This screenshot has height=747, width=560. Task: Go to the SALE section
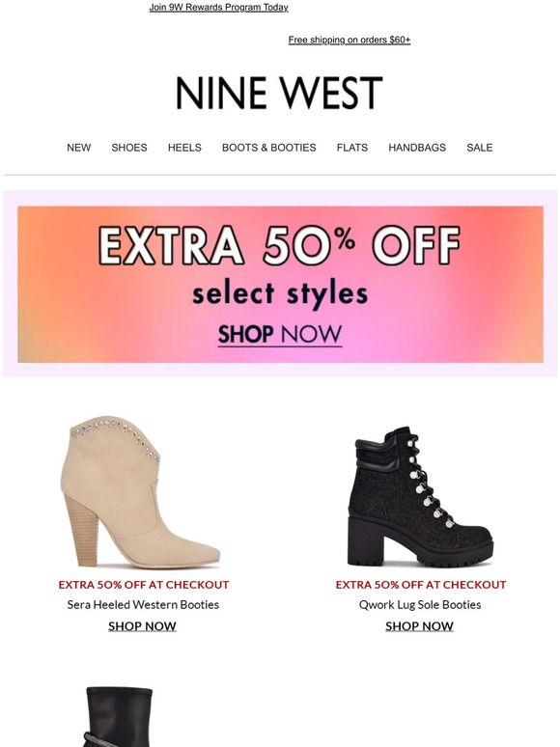point(480,148)
